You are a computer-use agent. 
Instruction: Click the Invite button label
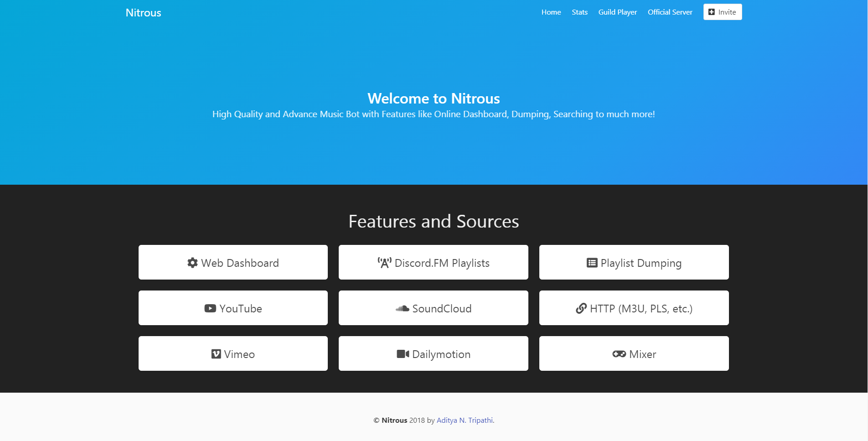[x=727, y=12]
